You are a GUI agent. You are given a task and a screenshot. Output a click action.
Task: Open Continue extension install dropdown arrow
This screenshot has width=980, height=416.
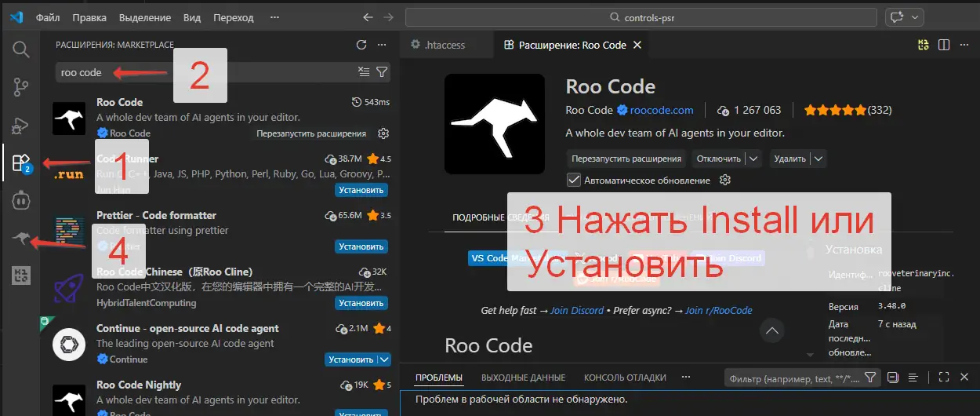383,359
